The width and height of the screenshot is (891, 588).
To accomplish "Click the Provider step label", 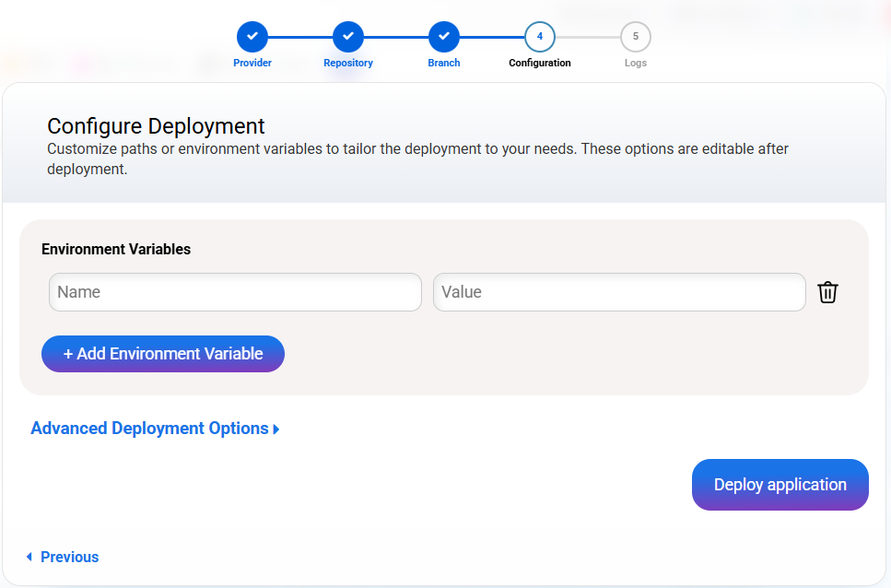I will (x=252, y=63).
